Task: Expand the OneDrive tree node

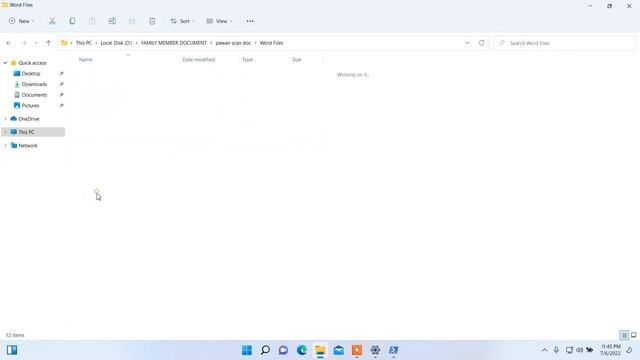Action: point(5,119)
